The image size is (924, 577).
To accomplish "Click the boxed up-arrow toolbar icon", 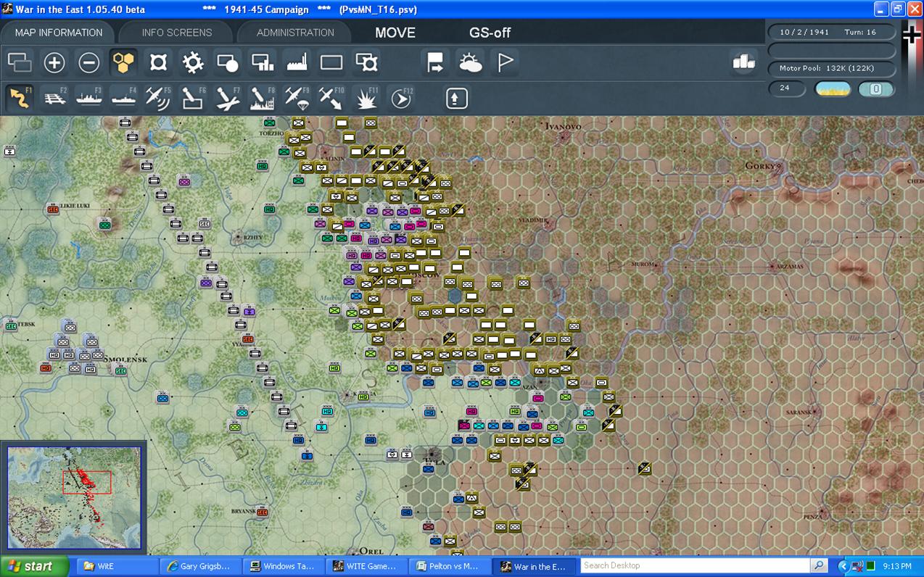I will pyautogui.click(x=456, y=98).
